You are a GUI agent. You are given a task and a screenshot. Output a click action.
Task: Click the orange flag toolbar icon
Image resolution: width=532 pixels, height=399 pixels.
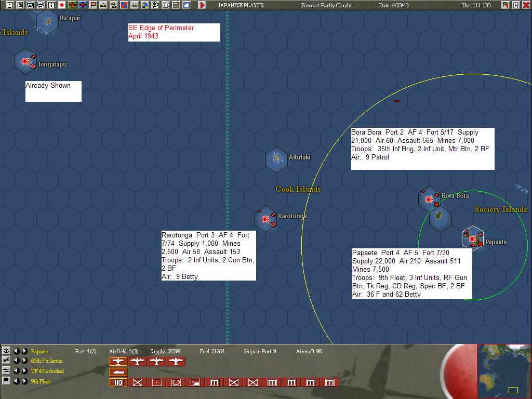click(93, 5)
